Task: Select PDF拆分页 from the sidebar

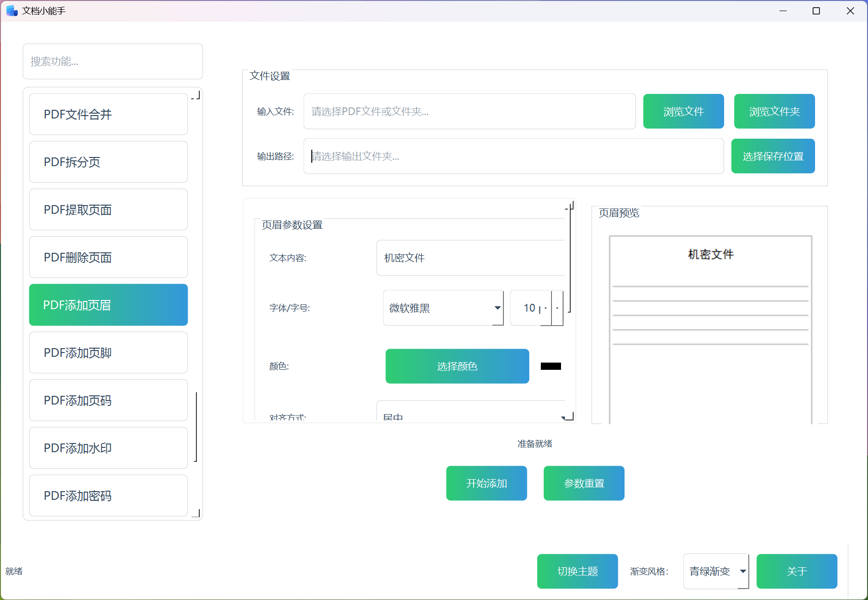Action: [108, 162]
